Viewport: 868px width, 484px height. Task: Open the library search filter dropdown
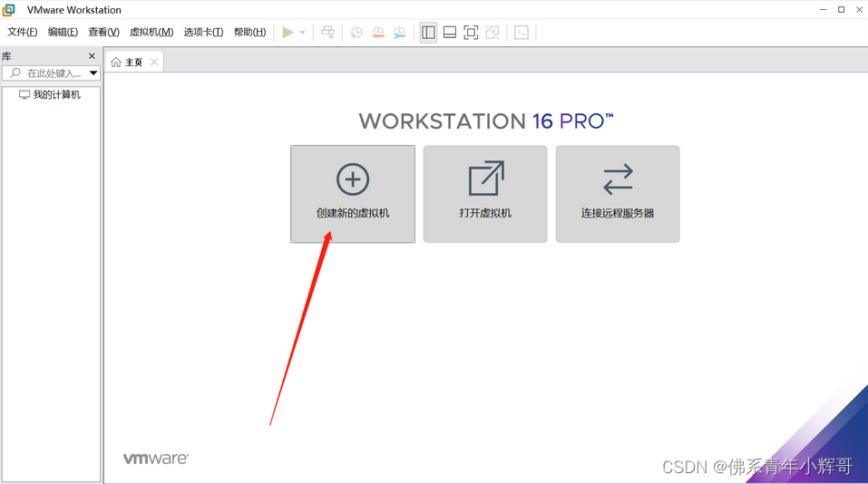pos(93,73)
